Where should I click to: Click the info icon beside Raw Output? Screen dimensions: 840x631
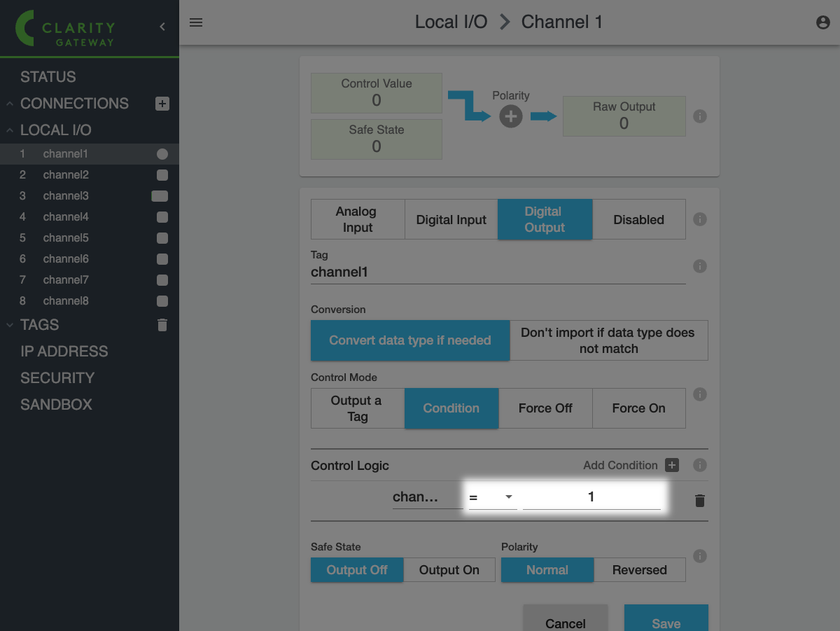tap(699, 116)
